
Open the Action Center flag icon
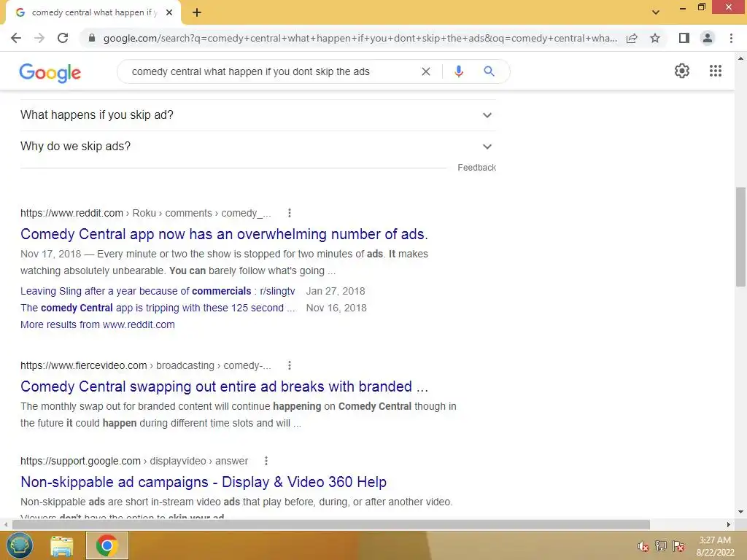click(678, 546)
